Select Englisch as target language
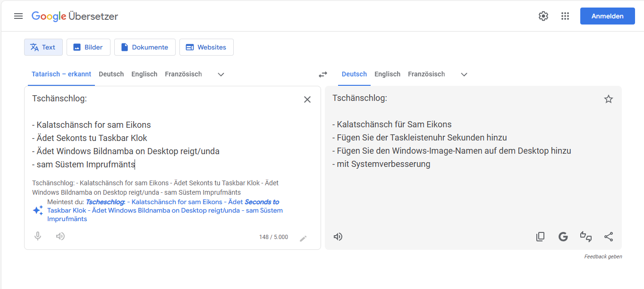 tap(387, 74)
